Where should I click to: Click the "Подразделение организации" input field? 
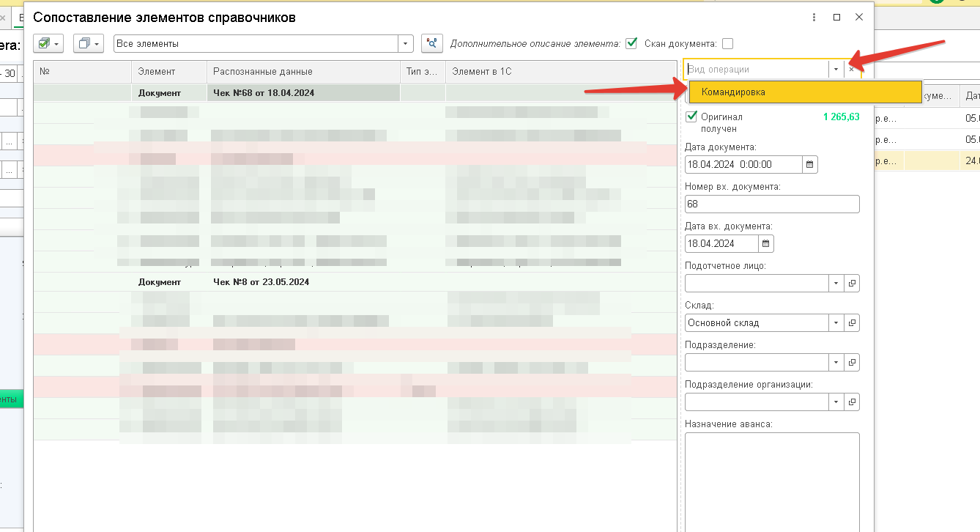pos(757,402)
